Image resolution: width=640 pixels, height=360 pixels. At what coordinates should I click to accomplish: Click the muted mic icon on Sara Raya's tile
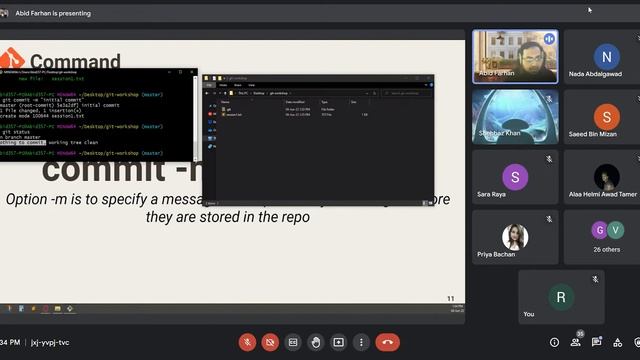tap(549, 159)
